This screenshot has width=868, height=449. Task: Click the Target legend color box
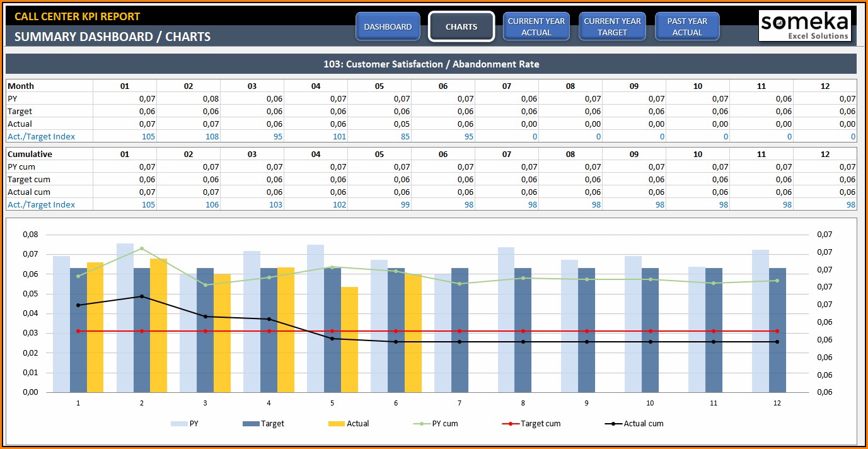251,424
